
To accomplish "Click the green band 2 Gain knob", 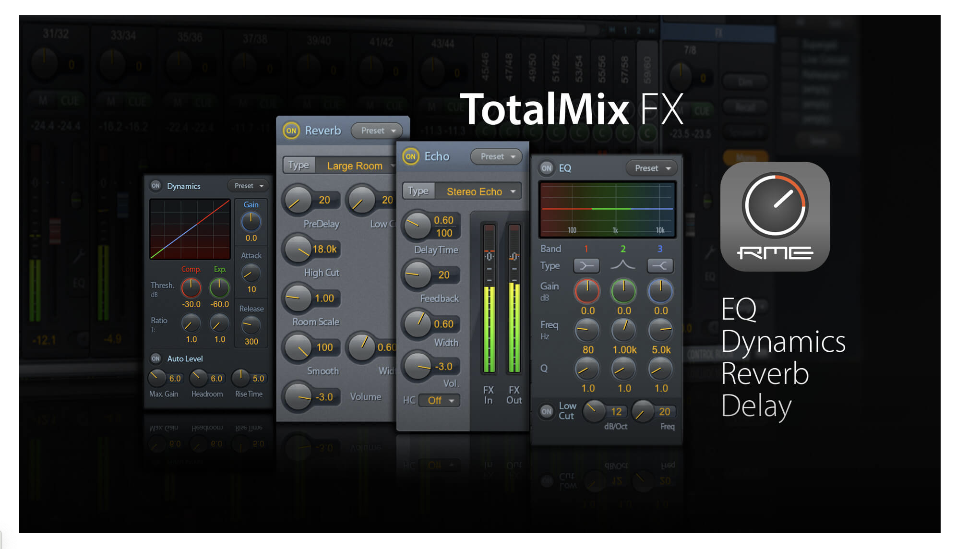I will click(x=623, y=291).
